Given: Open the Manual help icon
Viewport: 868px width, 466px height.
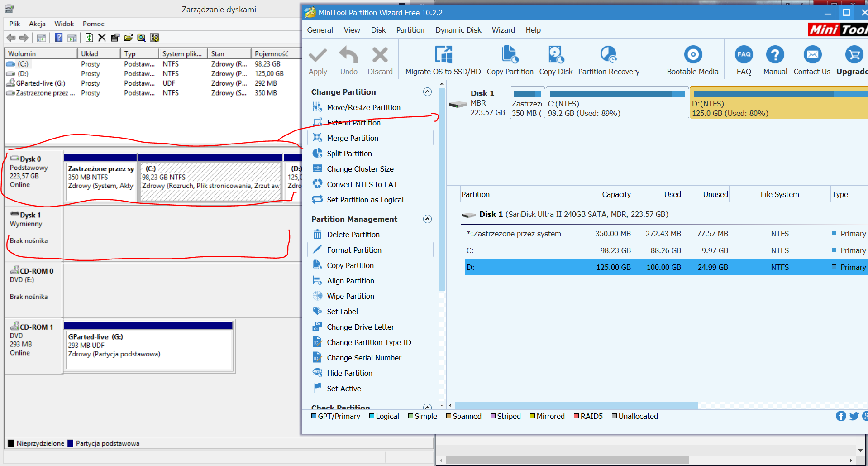Looking at the screenshot, I should point(775,55).
